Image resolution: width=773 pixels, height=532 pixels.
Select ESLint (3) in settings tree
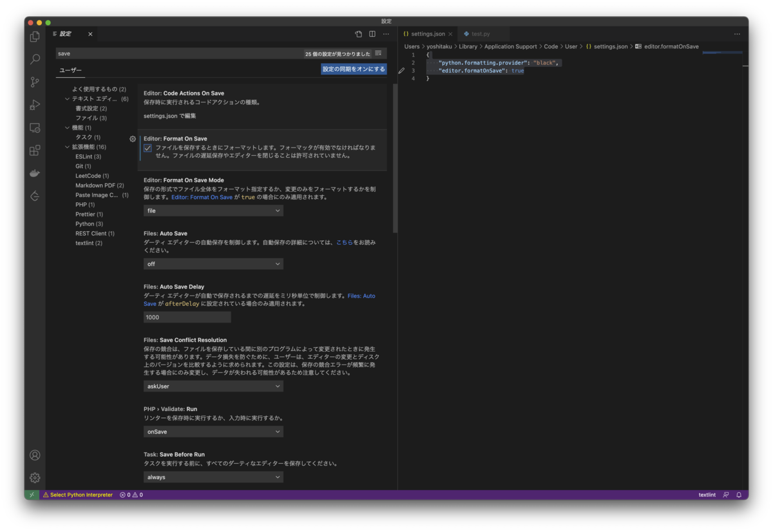(88, 157)
